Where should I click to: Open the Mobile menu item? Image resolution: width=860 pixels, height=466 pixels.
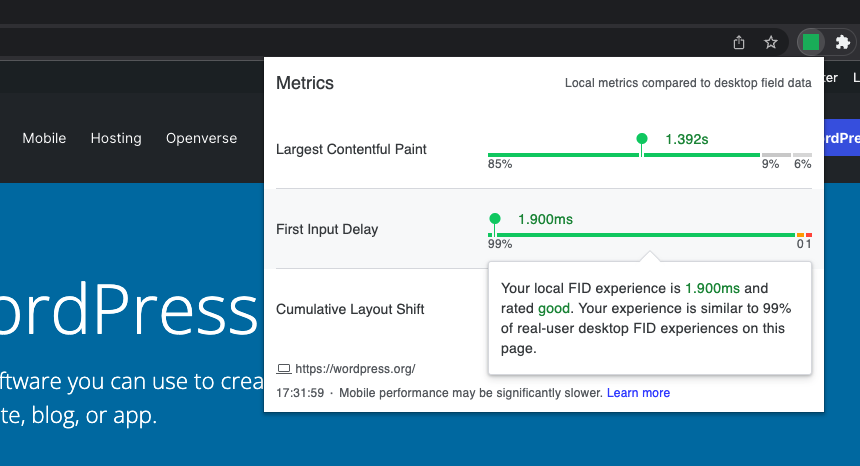44,138
